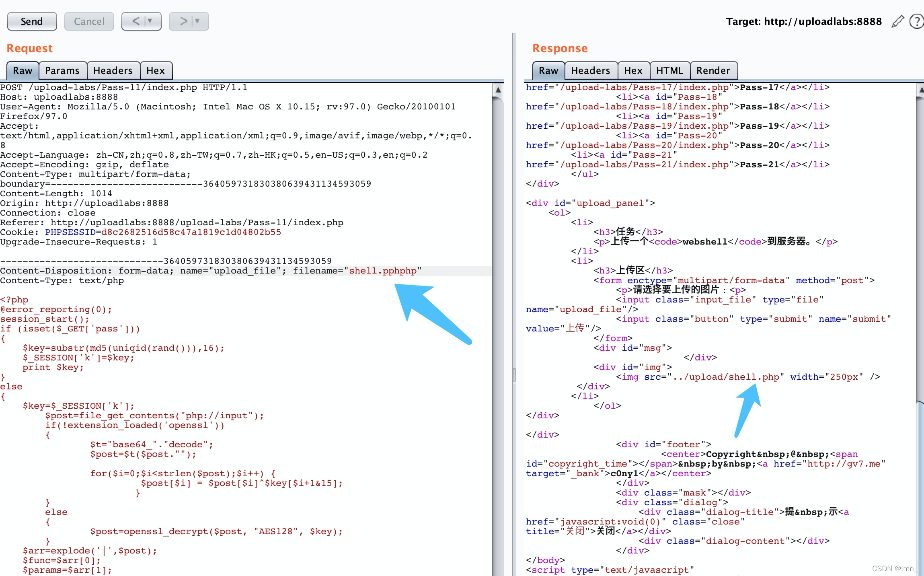
Task: Click the Content-Type: text/php line
Action: (x=62, y=280)
